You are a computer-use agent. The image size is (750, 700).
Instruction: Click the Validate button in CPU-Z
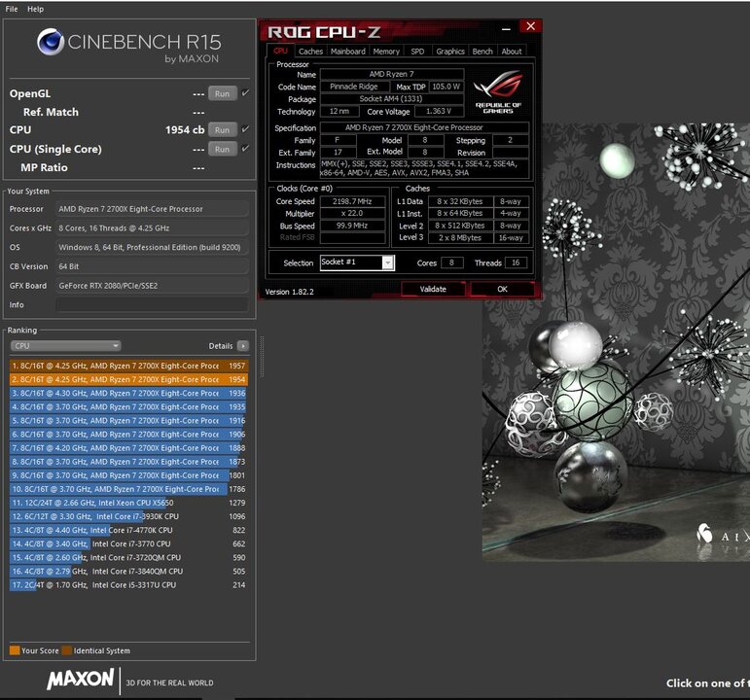433,289
